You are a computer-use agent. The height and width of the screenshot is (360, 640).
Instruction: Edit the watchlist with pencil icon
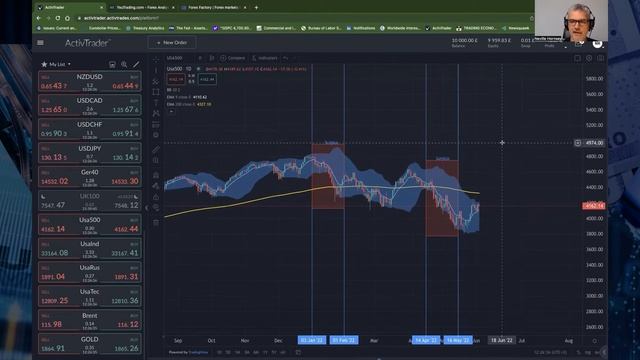pos(136,64)
